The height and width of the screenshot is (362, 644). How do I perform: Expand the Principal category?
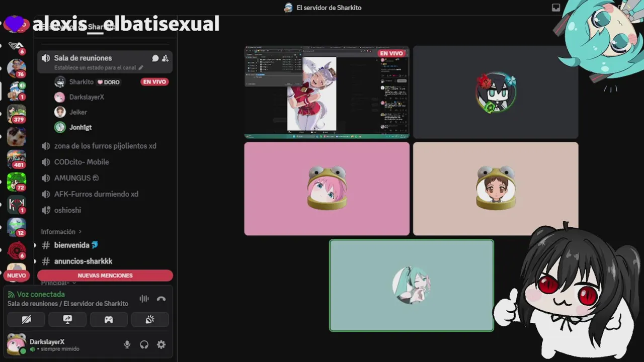pyautogui.click(x=58, y=283)
